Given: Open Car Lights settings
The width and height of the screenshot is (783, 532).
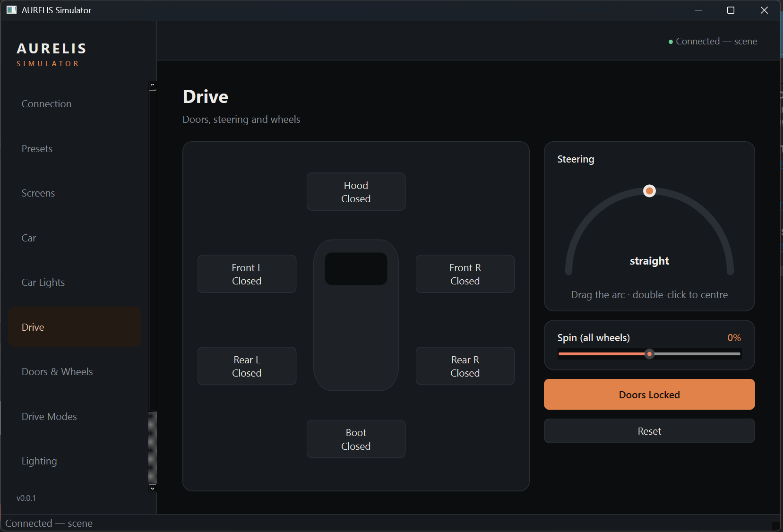Looking at the screenshot, I should 75,283.
